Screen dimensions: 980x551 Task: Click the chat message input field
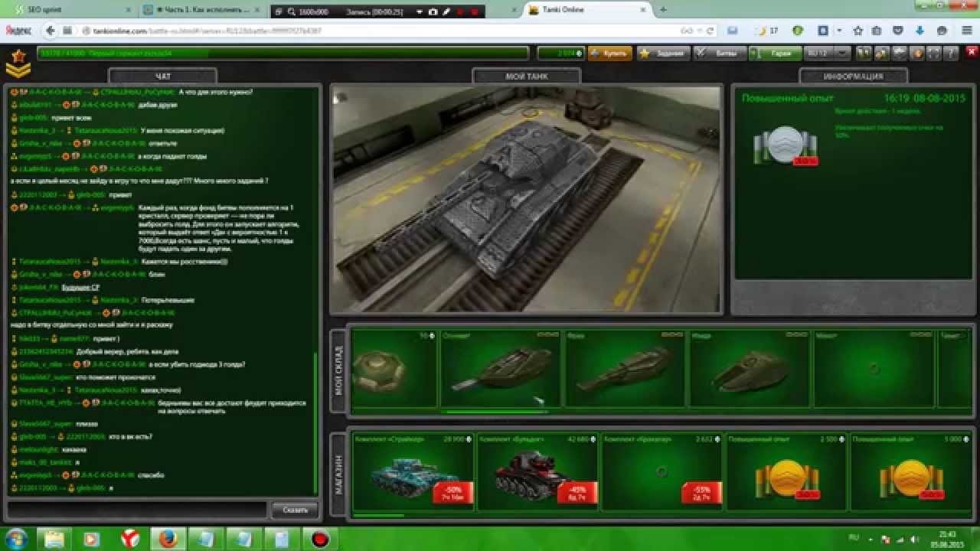tap(136, 510)
